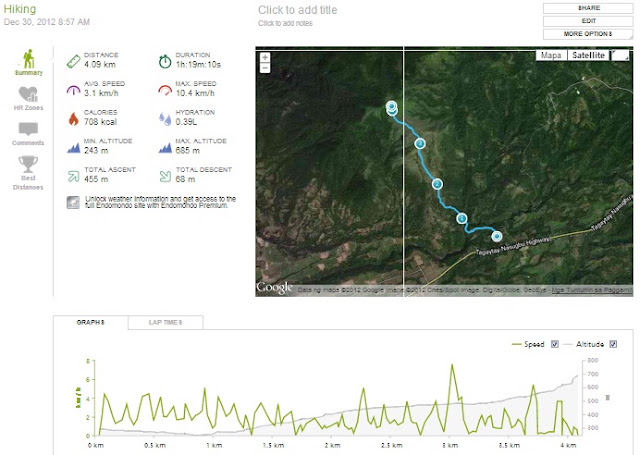Click the kilometer 2 marker on route
The height and width of the screenshot is (455, 640).
(x=438, y=184)
